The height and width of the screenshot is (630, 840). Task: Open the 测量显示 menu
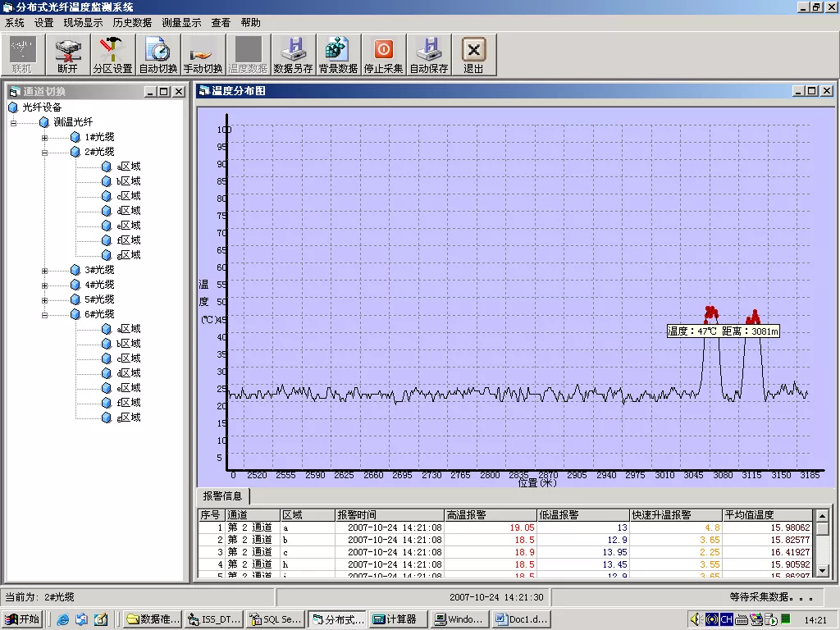(x=181, y=23)
